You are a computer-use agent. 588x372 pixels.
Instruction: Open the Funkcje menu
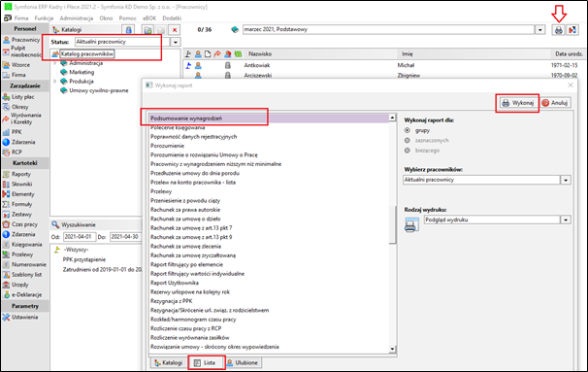point(44,18)
